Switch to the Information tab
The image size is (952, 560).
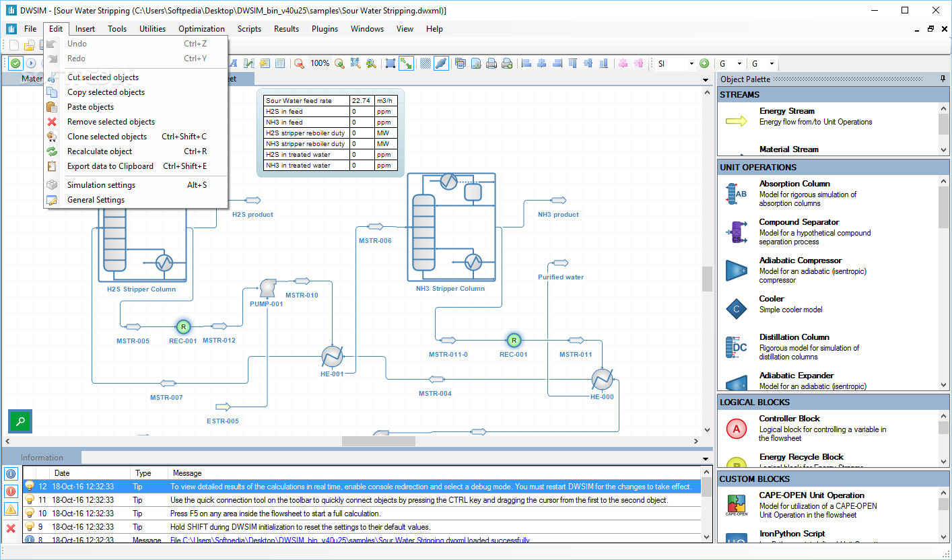pos(42,458)
